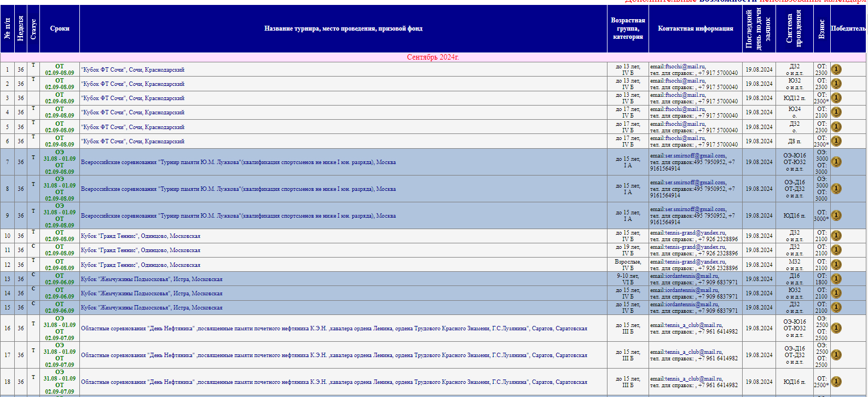Click the "Статус" column header
Viewport: 868px width, 397px height.
[x=33, y=28]
